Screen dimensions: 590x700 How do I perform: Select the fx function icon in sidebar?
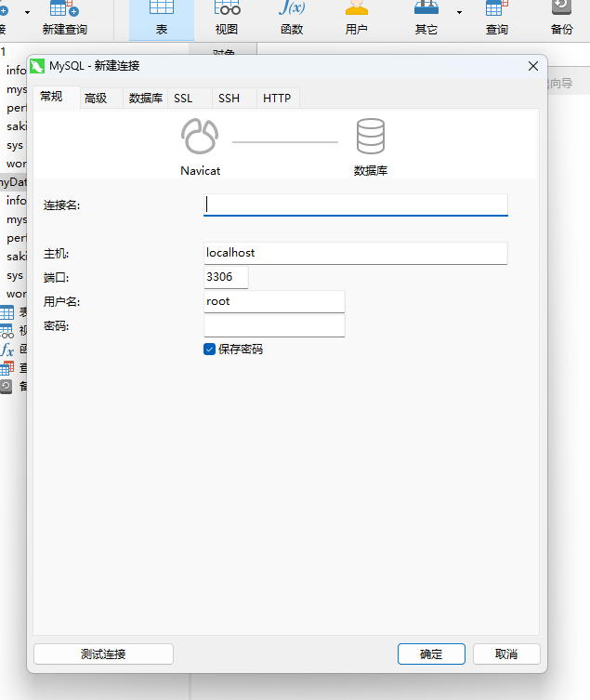click(x=7, y=350)
